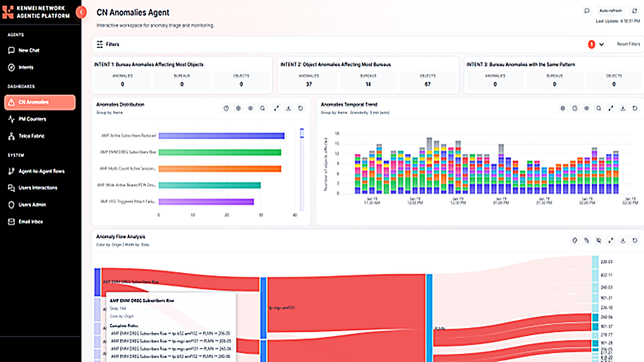
Task: Click the refresh icon beside Auto-refresh
Action: (634, 11)
